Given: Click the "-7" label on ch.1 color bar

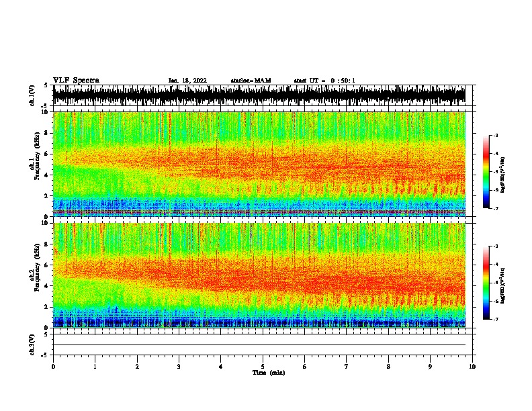Looking at the screenshot, I should 496,208.
